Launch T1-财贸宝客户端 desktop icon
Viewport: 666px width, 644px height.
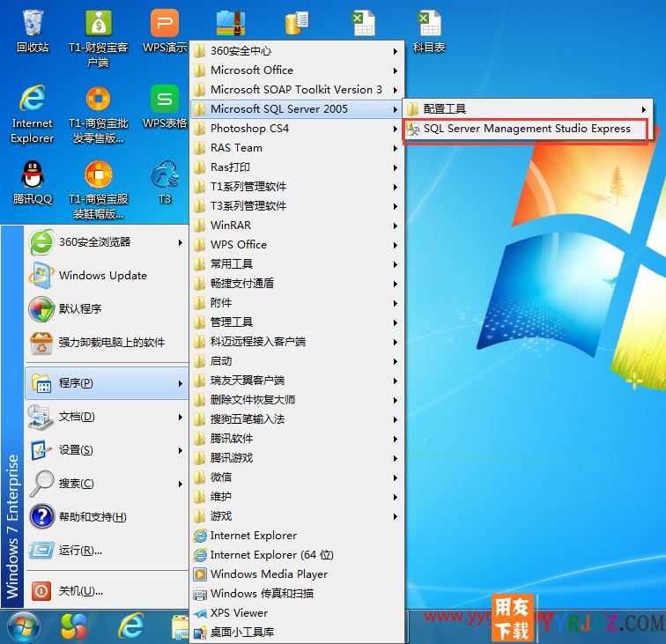(x=98, y=38)
